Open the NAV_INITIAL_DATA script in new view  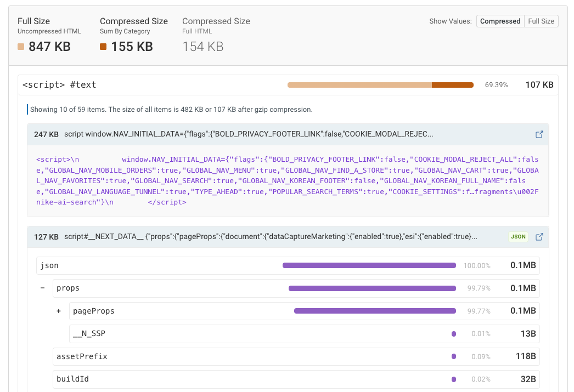[x=539, y=134]
